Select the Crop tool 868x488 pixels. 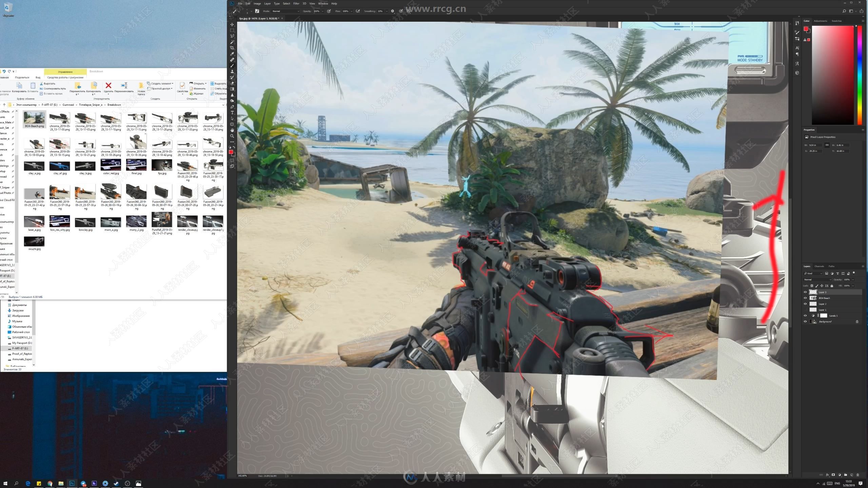232,48
